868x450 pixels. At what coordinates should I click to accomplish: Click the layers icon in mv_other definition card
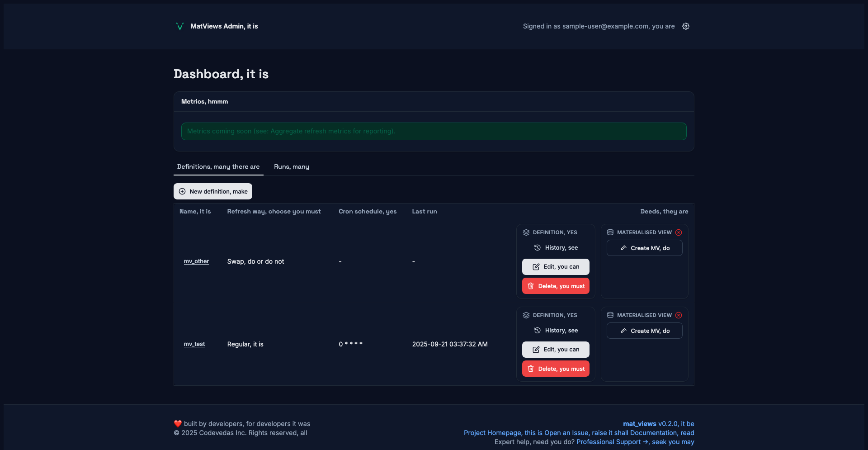(526, 232)
